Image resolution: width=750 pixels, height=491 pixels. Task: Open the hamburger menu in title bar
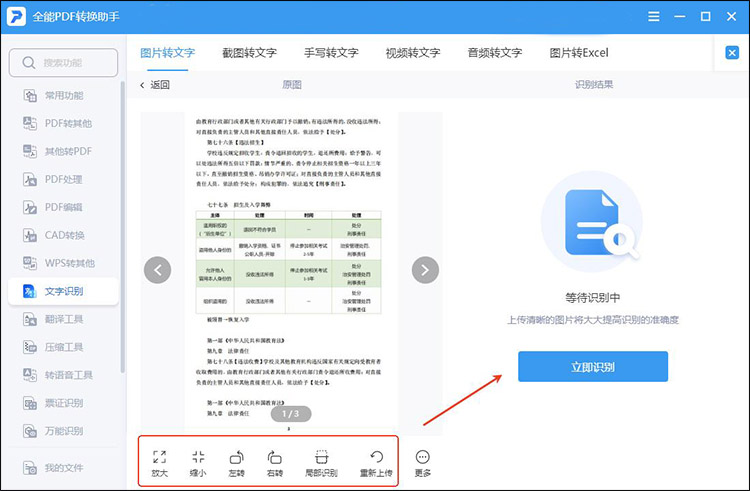click(x=654, y=17)
